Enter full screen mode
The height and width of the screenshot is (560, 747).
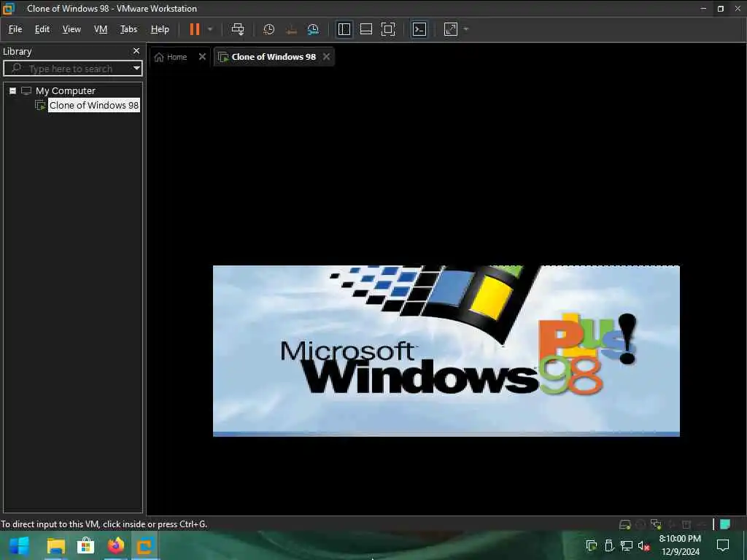point(388,29)
